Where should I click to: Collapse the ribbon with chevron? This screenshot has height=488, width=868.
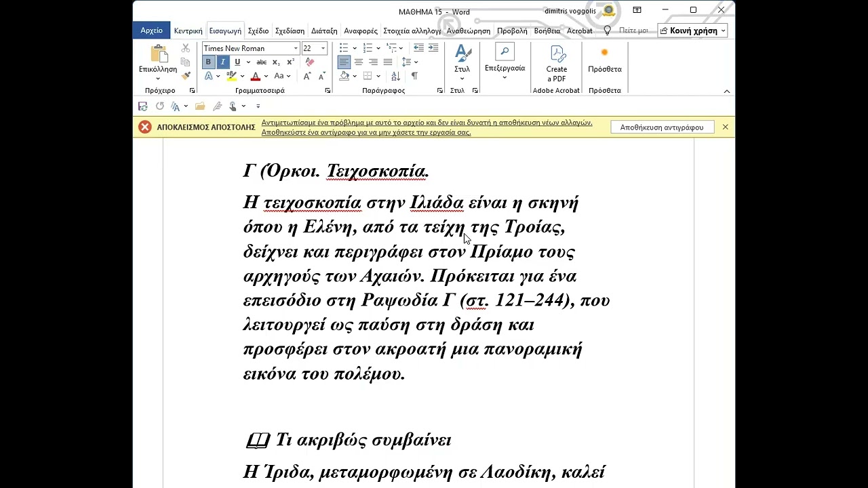click(x=726, y=91)
